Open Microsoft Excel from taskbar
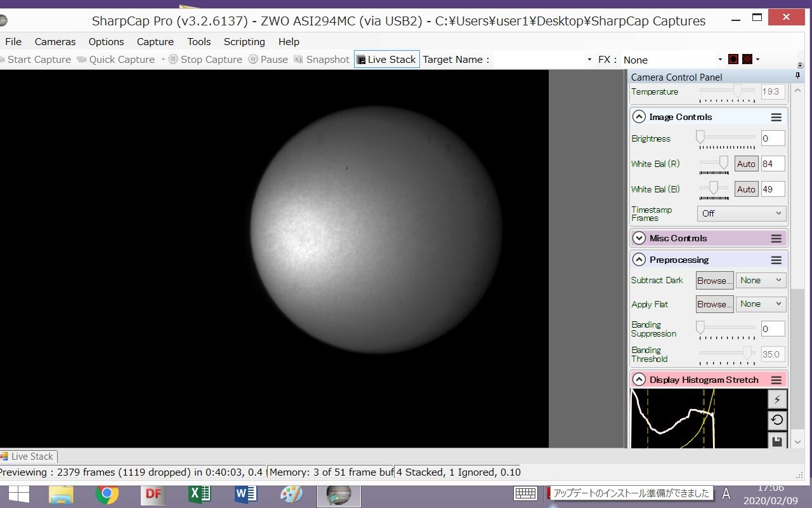 (x=199, y=494)
